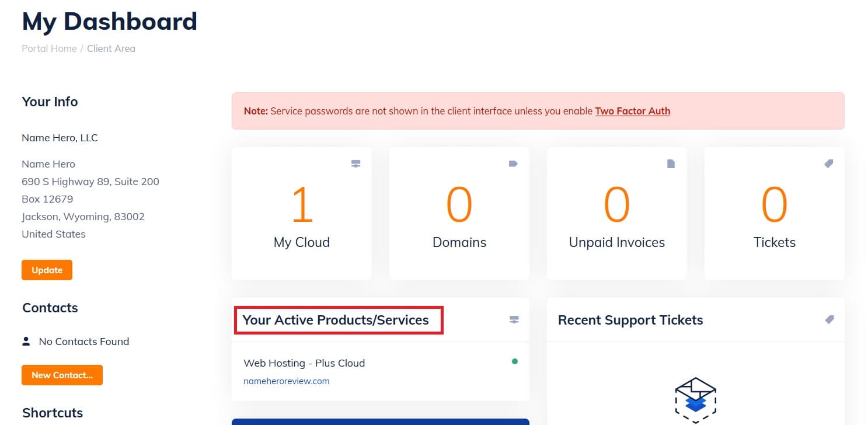
Task: Click the tag icon on Tickets card
Action: [828, 163]
